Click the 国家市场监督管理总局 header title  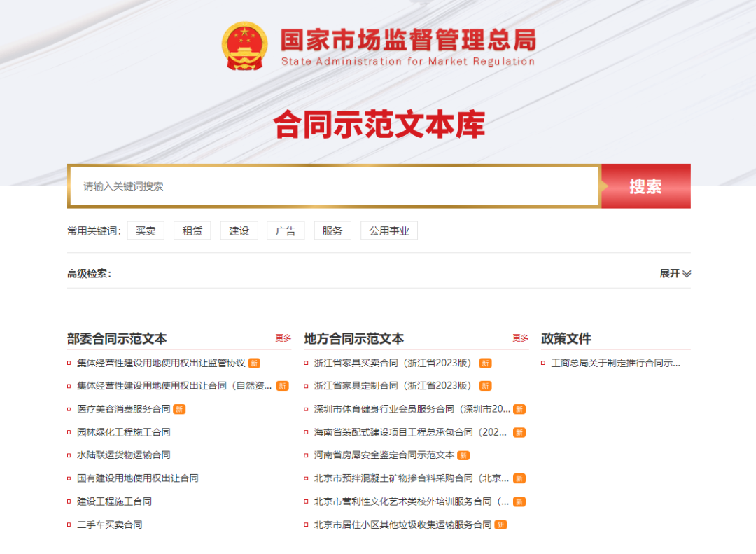(x=408, y=41)
